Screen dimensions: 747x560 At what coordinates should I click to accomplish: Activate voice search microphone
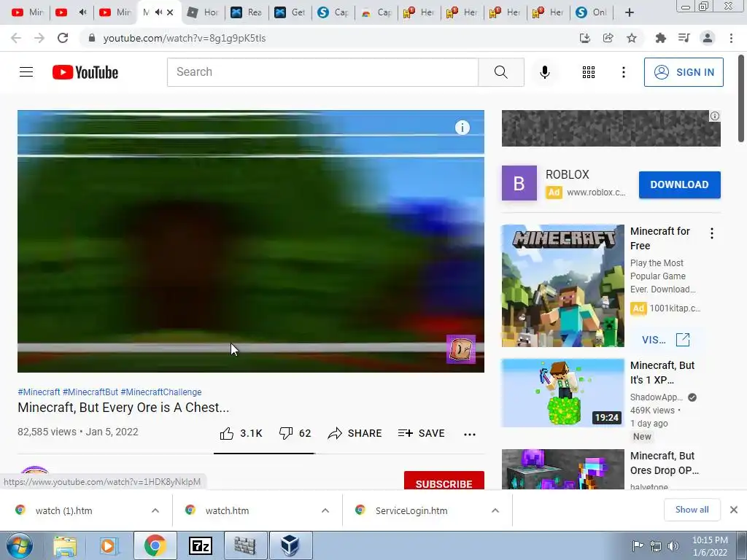(545, 72)
